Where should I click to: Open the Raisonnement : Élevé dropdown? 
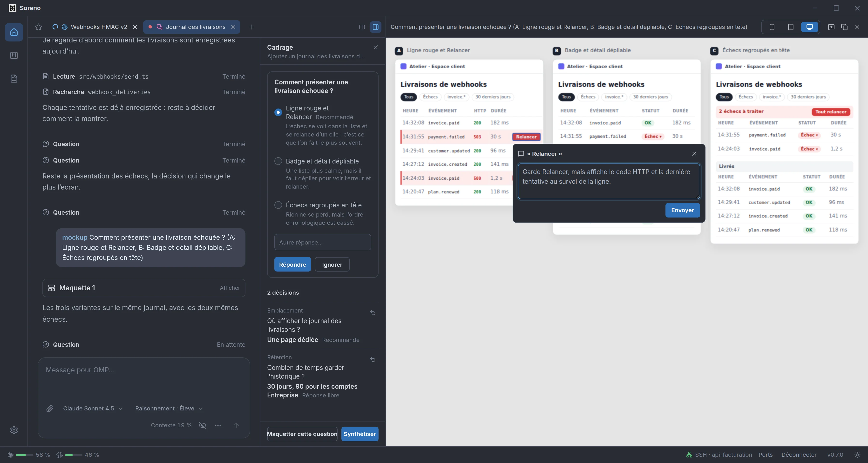point(169,409)
